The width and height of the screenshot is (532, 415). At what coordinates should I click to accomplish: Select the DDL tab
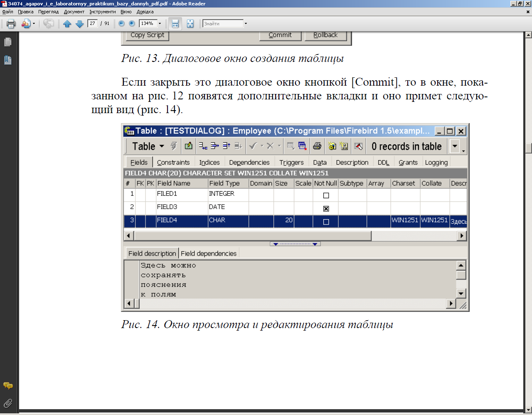point(384,162)
